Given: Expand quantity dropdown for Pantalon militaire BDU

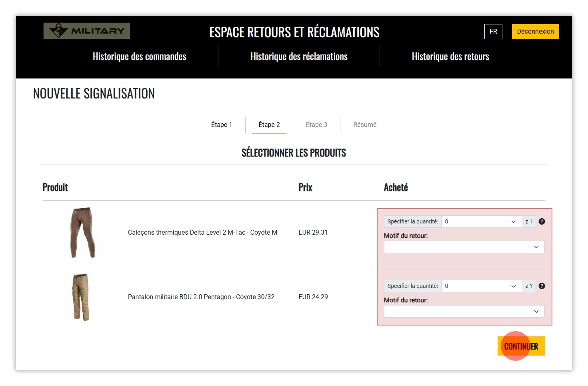Looking at the screenshot, I should tap(481, 286).
